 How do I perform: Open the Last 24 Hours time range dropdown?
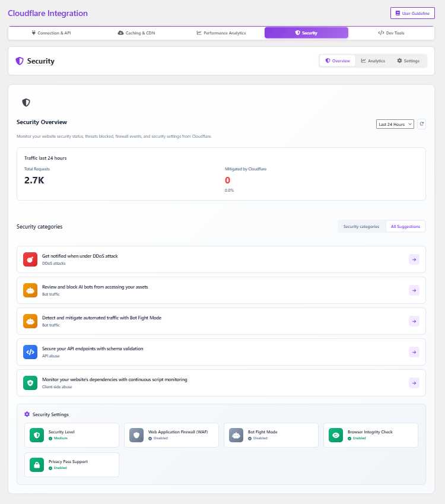point(395,124)
